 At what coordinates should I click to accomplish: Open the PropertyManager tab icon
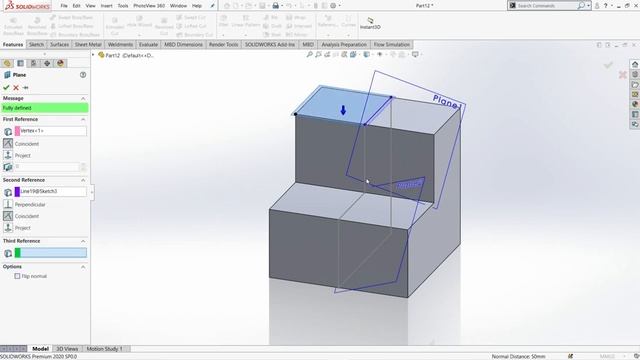coord(20,63)
